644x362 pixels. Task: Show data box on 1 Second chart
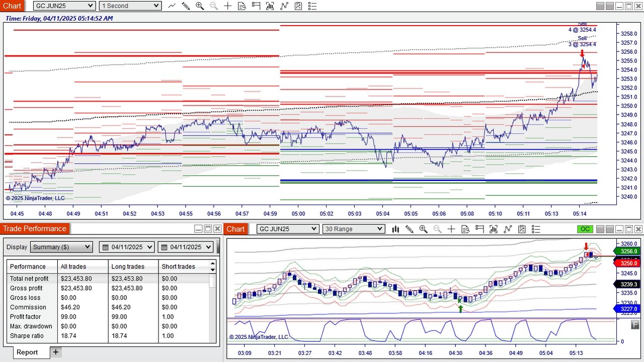coord(242,6)
